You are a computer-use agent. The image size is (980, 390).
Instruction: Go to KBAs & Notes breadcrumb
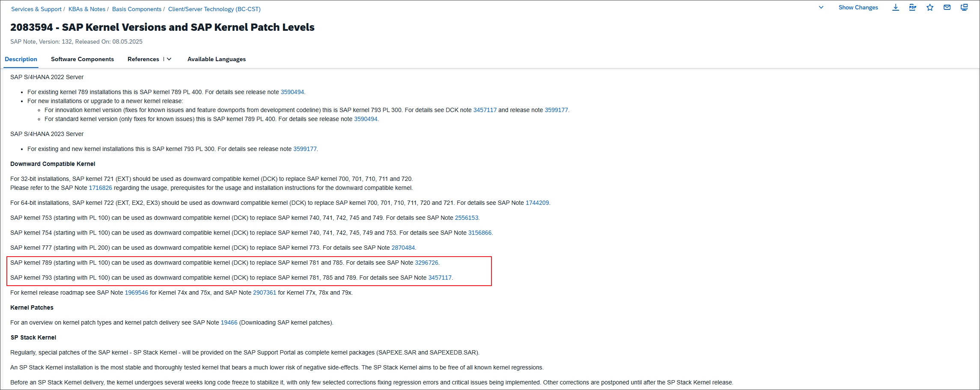[87, 9]
